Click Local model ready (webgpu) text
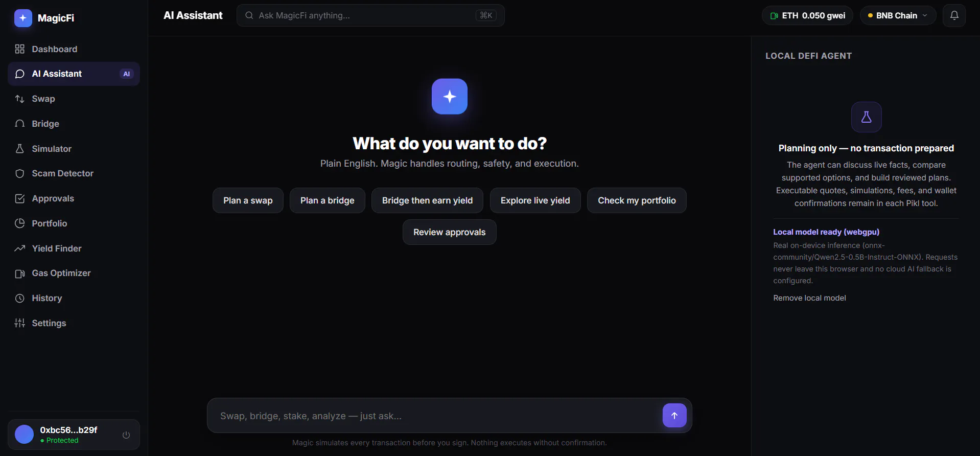 [826, 232]
